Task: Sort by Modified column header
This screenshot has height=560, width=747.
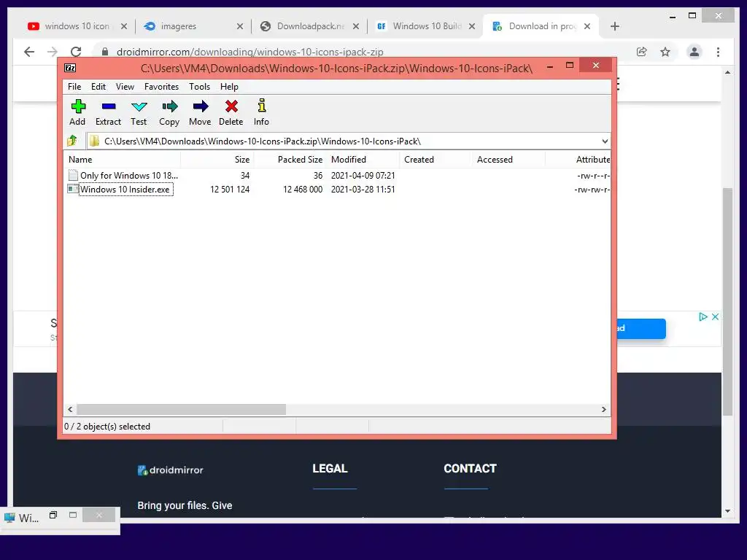Action: [363, 160]
